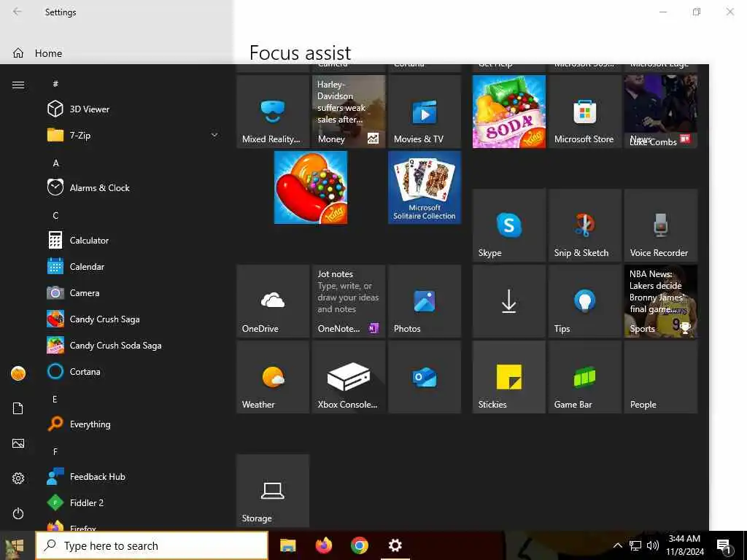747x560 pixels.
Task: Open the Candy Crush Soda tile
Action: [508, 112]
